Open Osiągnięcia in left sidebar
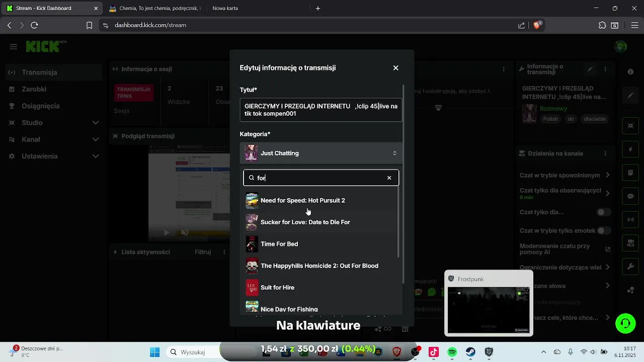This screenshot has height=362, width=644. pos(54,106)
